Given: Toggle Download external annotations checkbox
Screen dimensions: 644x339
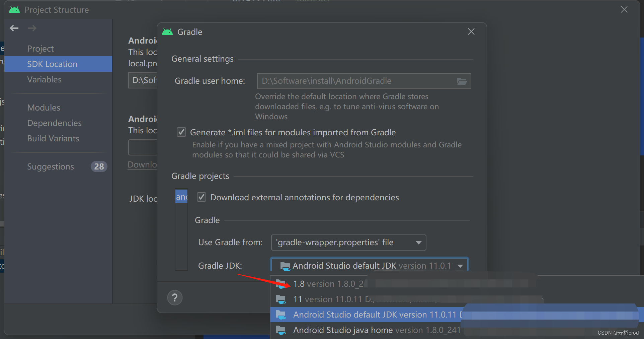Looking at the screenshot, I should [202, 197].
